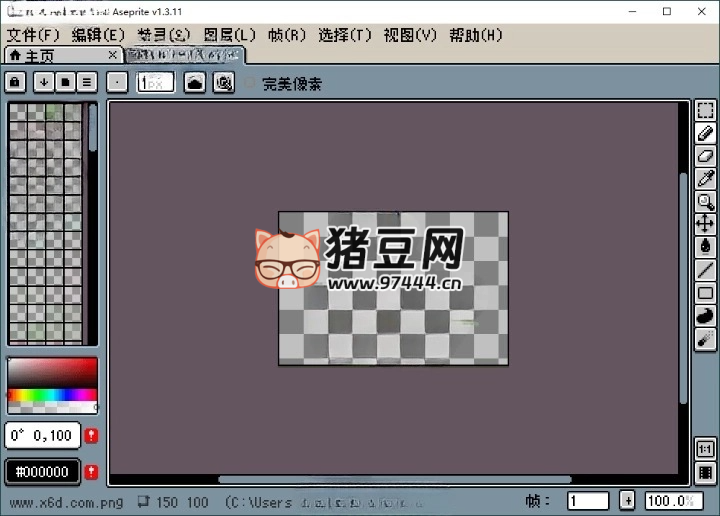Close the 主页 home tab
Viewport: 720px width, 516px height.
click(x=112, y=55)
